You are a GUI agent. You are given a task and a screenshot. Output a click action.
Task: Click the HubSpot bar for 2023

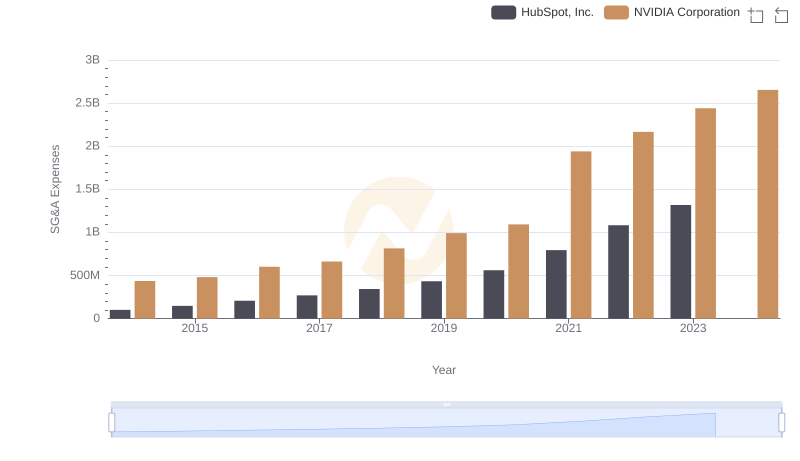coord(681,262)
